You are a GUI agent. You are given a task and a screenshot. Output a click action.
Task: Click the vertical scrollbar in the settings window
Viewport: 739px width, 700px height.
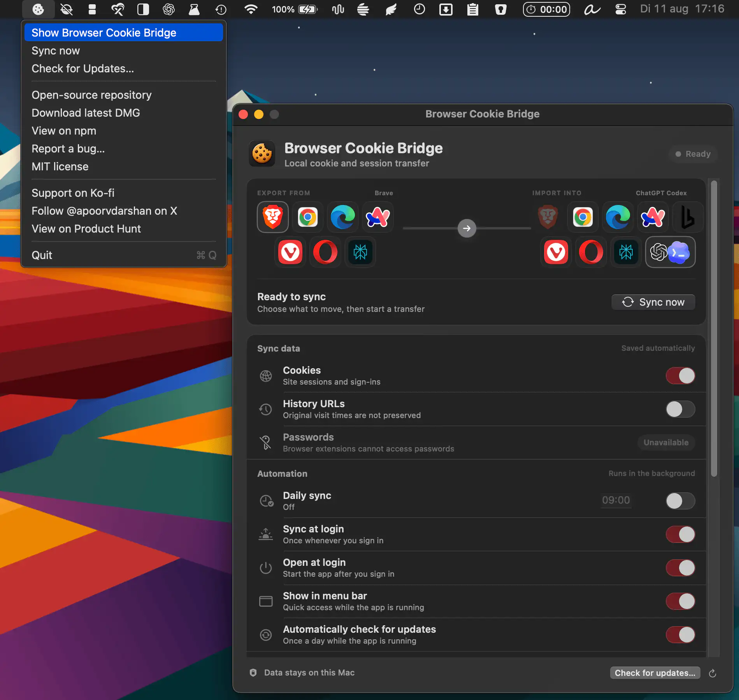coord(714,329)
